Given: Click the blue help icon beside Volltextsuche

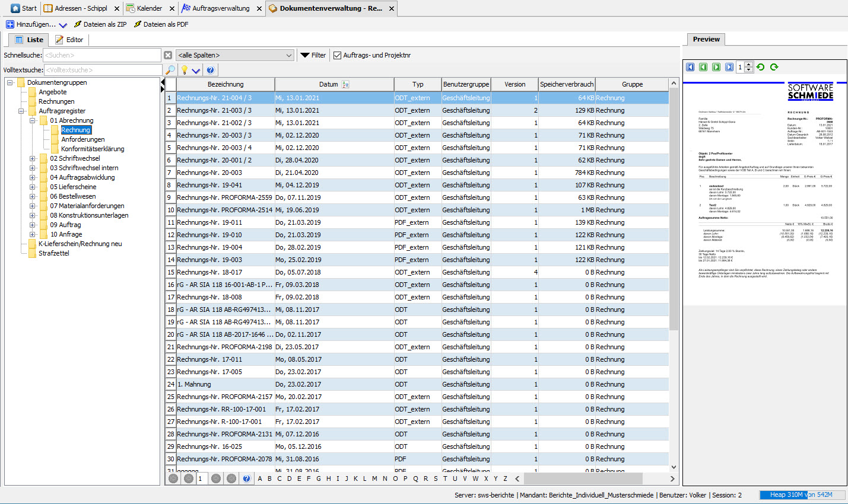Looking at the screenshot, I should point(210,70).
